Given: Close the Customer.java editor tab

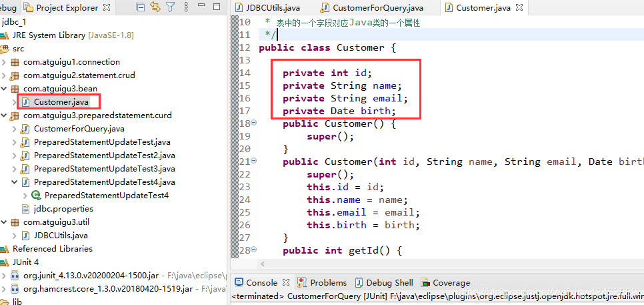Looking at the screenshot, I should coord(519,7).
